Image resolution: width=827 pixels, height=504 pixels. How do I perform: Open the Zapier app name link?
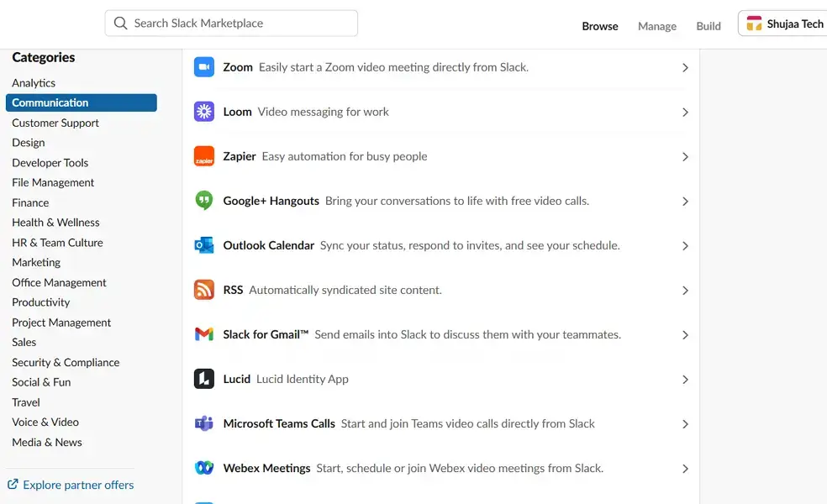pyautogui.click(x=240, y=156)
